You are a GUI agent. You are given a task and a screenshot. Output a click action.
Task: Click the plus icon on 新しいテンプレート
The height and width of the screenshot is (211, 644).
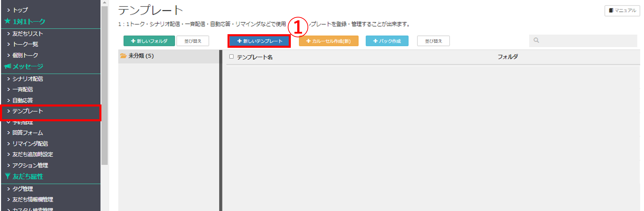point(239,41)
